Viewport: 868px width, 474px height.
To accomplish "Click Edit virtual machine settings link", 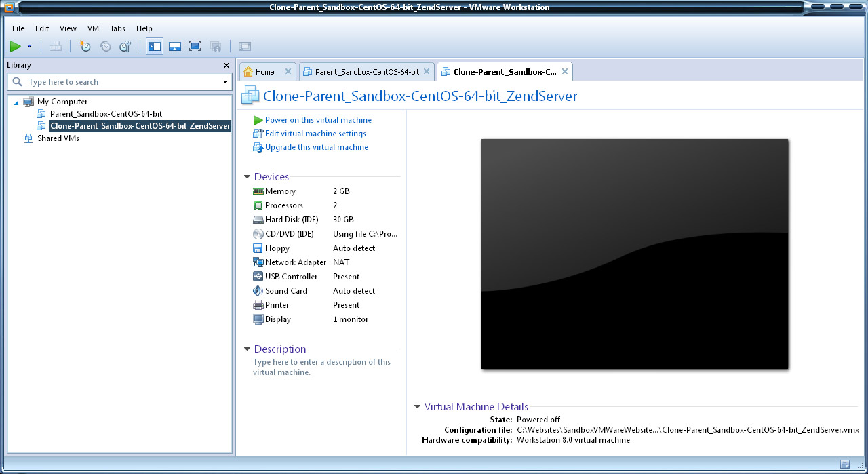I will click(315, 134).
